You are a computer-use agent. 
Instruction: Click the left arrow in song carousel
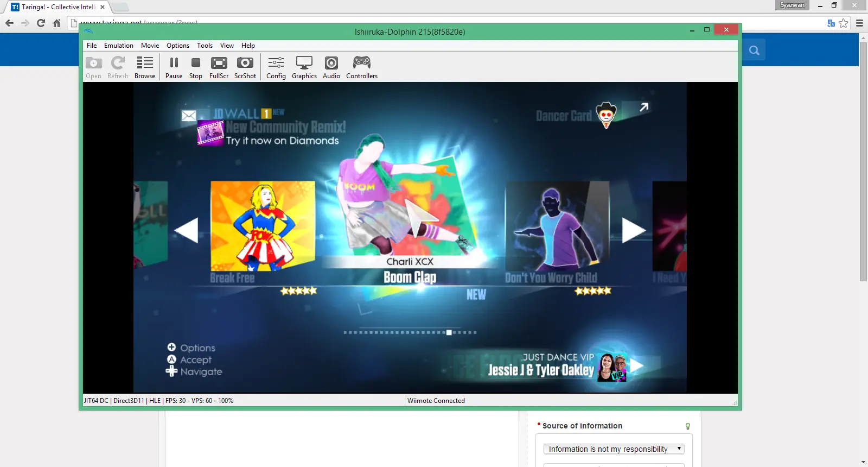click(187, 230)
